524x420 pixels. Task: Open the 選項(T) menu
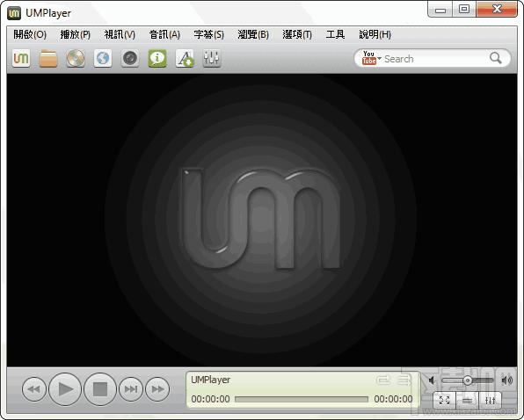[297, 34]
